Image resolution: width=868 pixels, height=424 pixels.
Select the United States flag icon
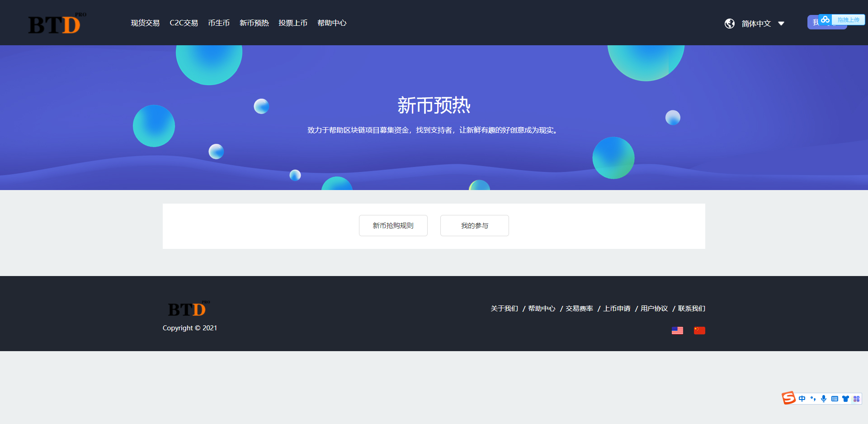[677, 331]
